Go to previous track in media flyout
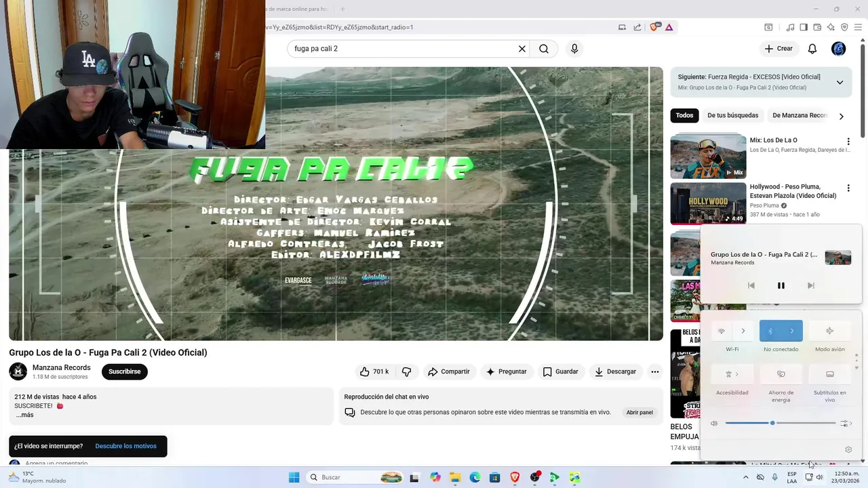Image resolution: width=868 pixels, height=488 pixels. click(751, 285)
